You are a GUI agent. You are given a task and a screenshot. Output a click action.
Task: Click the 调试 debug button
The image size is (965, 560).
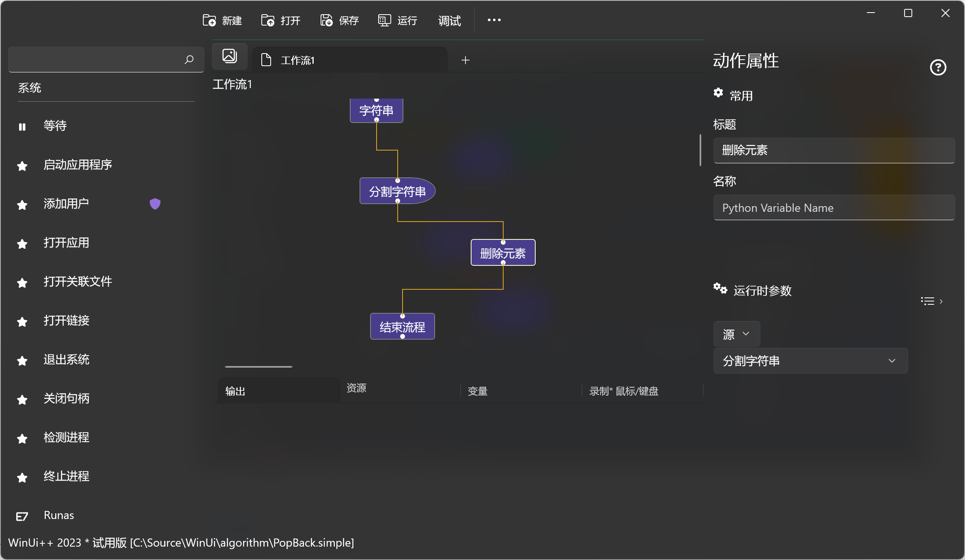pos(450,20)
